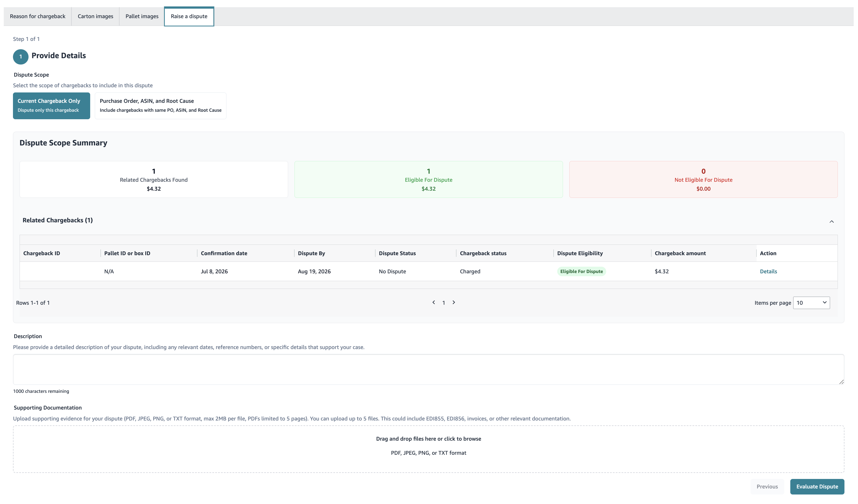The image size is (858, 504).
Task: Open the Items per page dropdown
Action: [x=811, y=302]
